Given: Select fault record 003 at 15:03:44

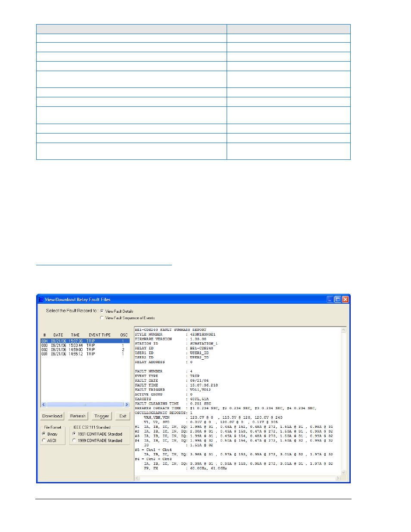Looking at the screenshot, I should (85, 345).
